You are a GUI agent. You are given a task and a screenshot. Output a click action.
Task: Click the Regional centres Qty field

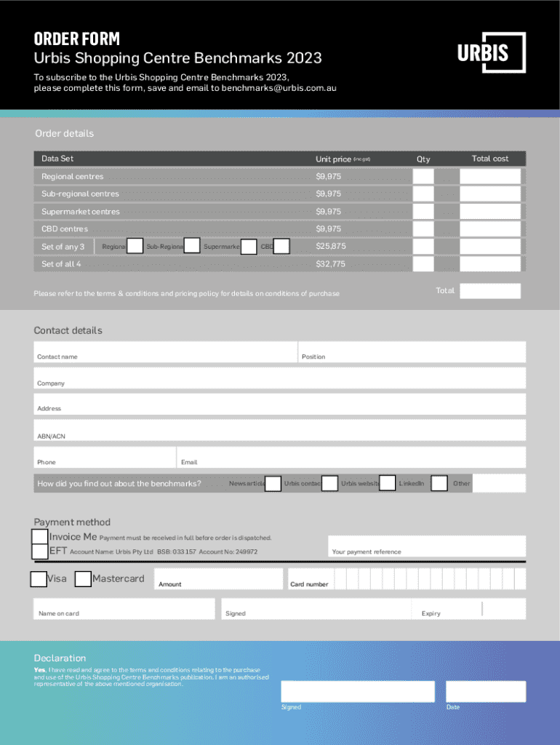(x=423, y=177)
